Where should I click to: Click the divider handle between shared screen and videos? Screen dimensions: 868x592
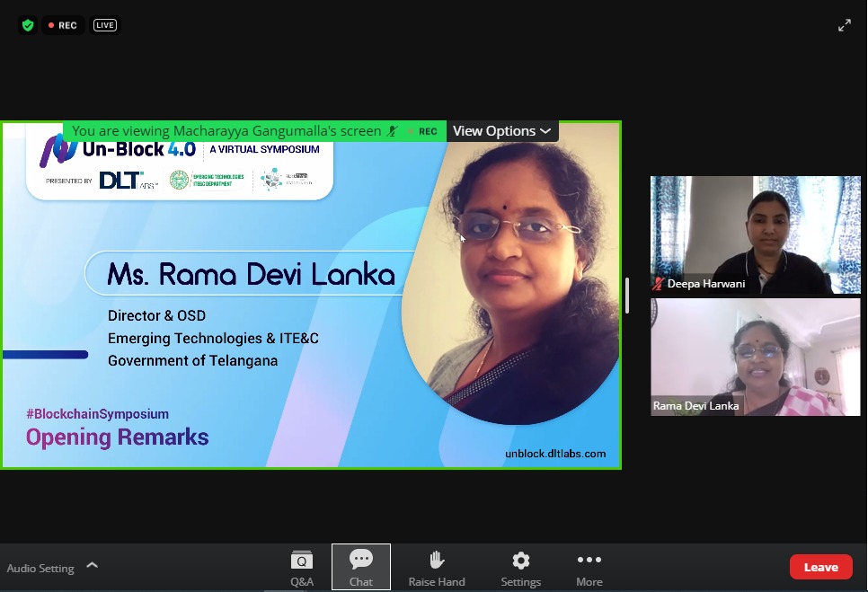(627, 296)
